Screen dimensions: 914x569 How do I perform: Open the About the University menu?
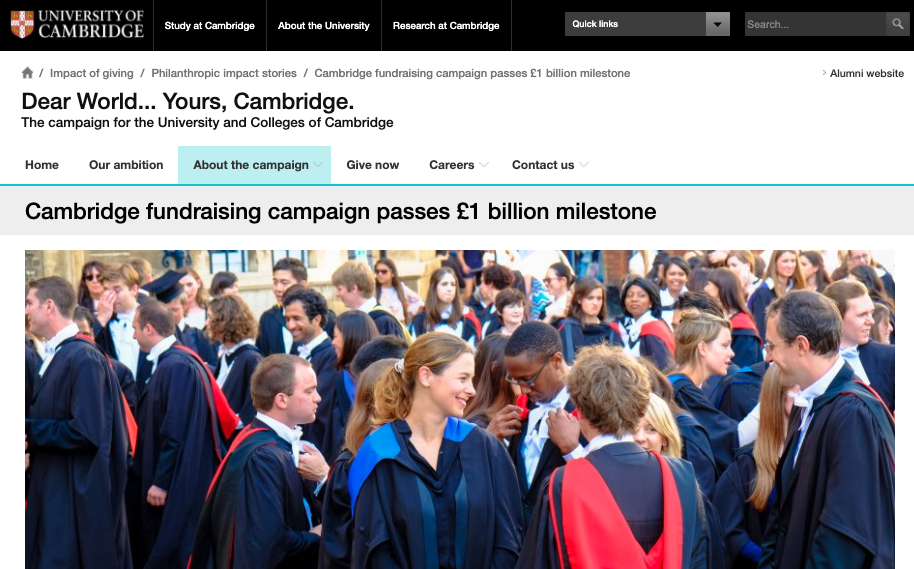(324, 26)
